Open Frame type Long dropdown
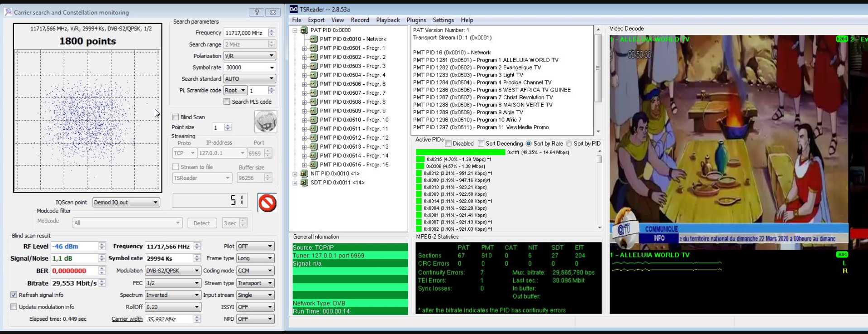This screenshot has height=334, width=868. click(256, 258)
